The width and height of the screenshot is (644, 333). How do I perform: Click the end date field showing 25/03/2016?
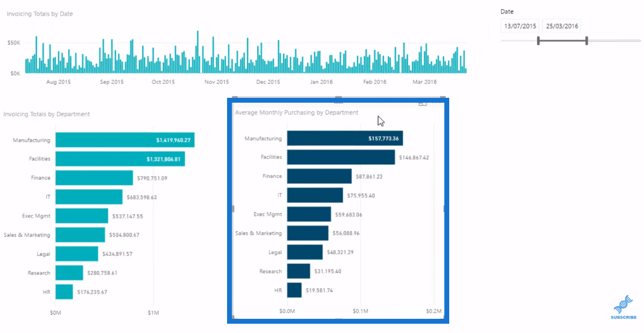point(562,26)
